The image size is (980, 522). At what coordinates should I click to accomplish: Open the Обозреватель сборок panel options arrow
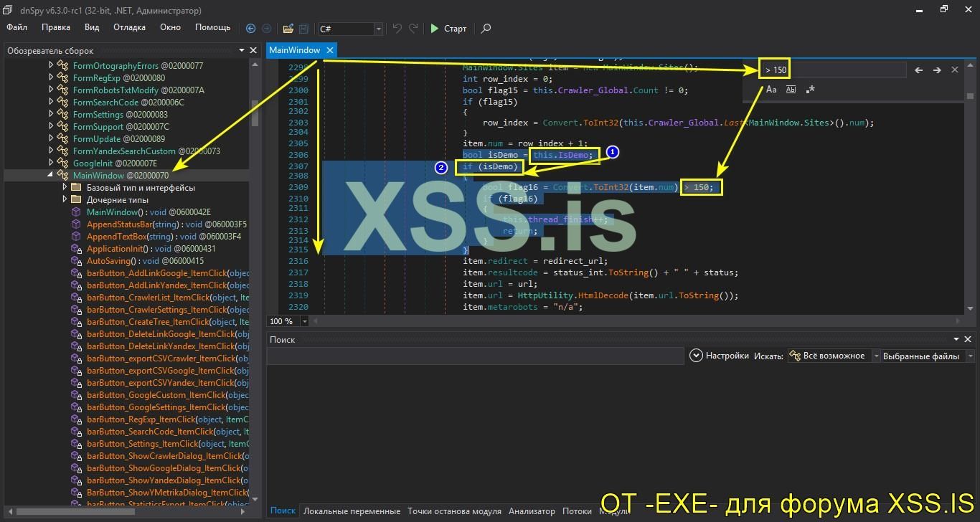(241, 51)
